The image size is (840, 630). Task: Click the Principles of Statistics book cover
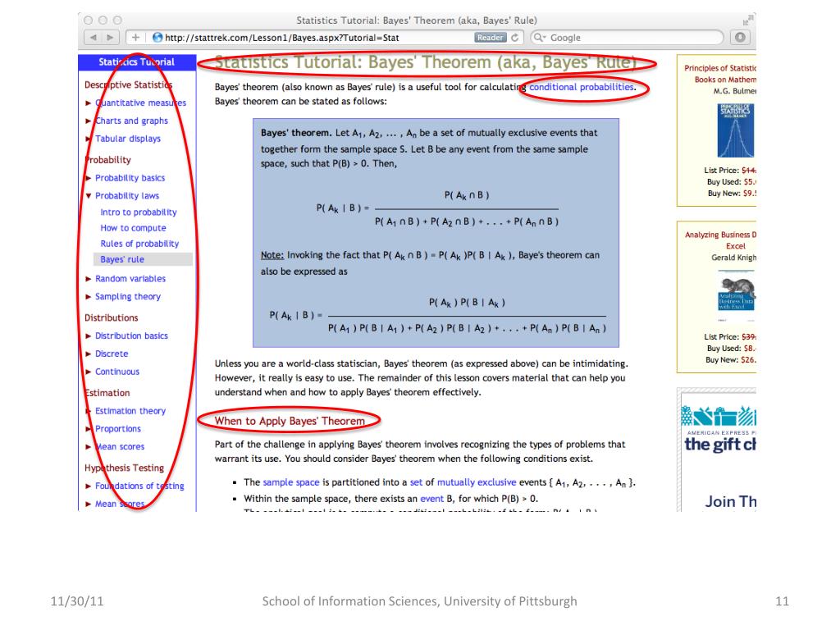[x=736, y=130]
